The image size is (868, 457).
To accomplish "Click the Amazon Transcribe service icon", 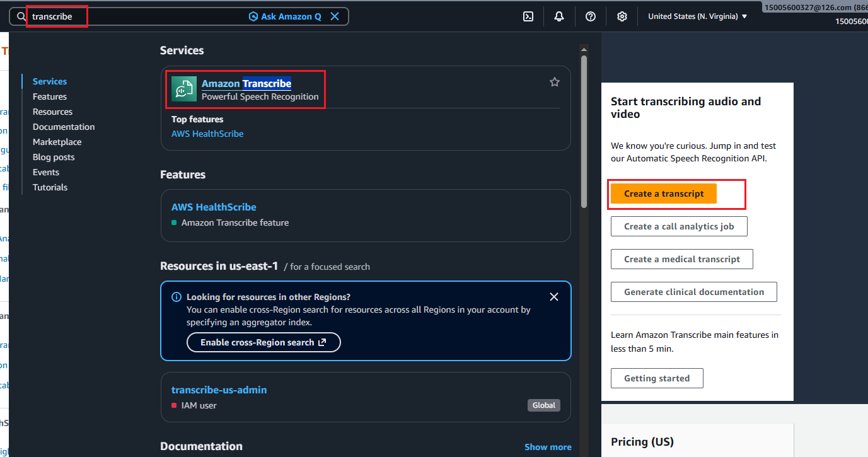I will click(183, 90).
